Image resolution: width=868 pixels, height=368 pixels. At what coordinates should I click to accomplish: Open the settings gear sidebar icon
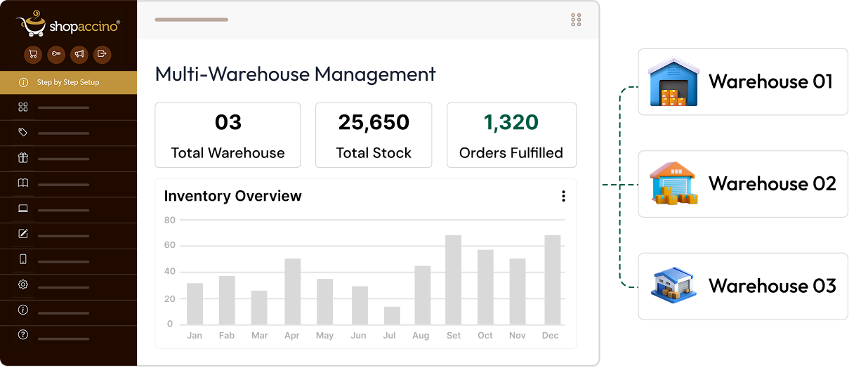tap(23, 284)
